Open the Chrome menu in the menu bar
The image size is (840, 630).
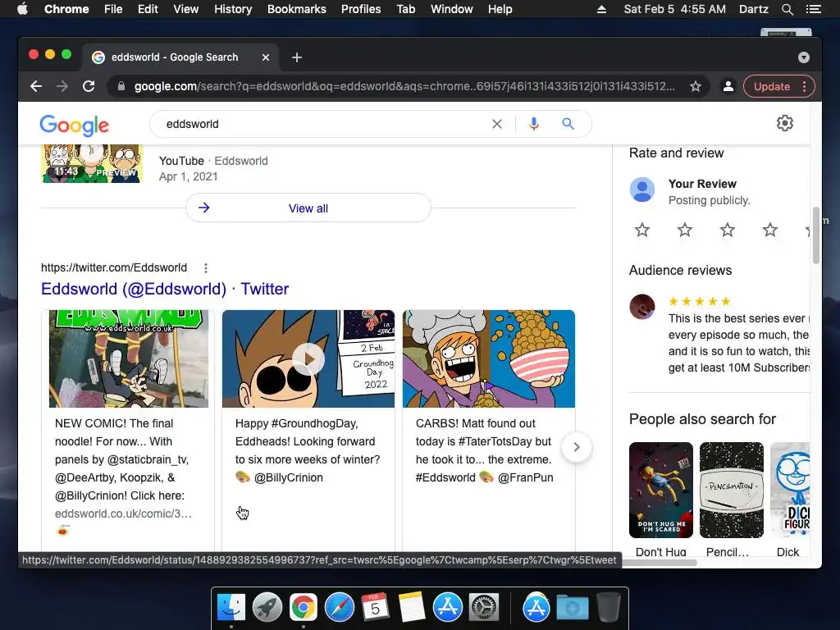coord(66,9)
